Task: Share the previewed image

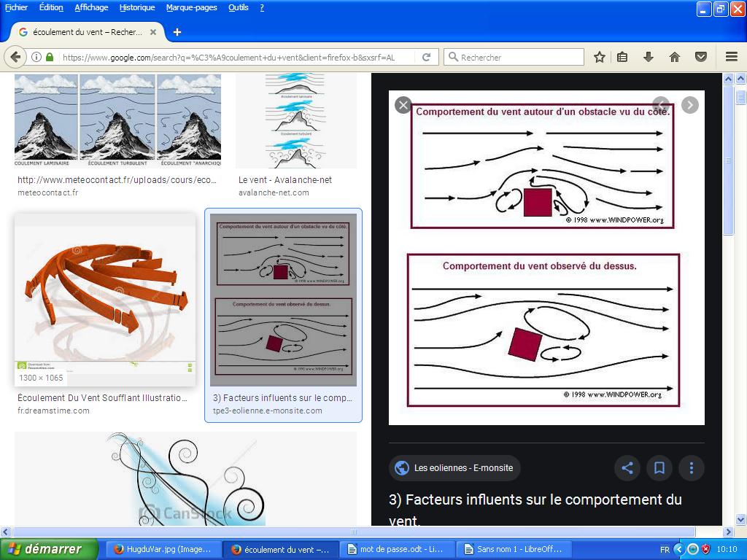Action: tap(627, 468)
